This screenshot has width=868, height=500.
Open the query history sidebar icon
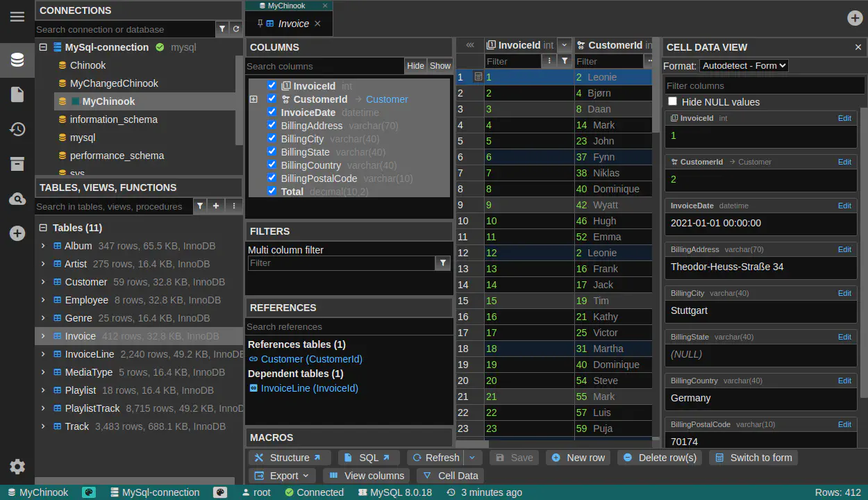[x=17, y=129]
